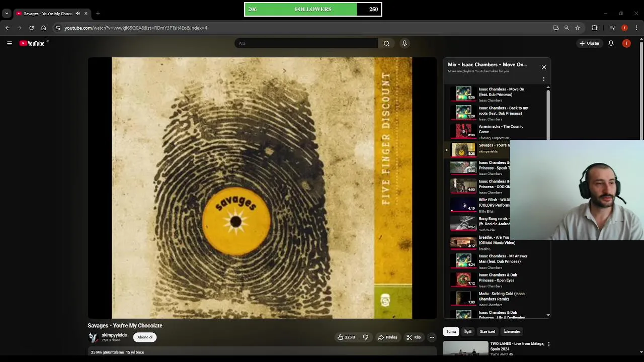
Task: Play the Billie Eilish COLORS performance thumbnail
Action: pos(463,205)
